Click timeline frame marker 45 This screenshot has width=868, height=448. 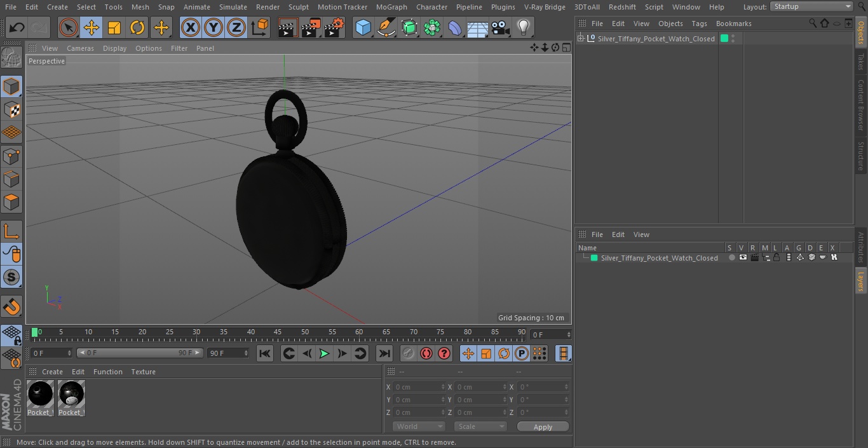tap(278, 332)
